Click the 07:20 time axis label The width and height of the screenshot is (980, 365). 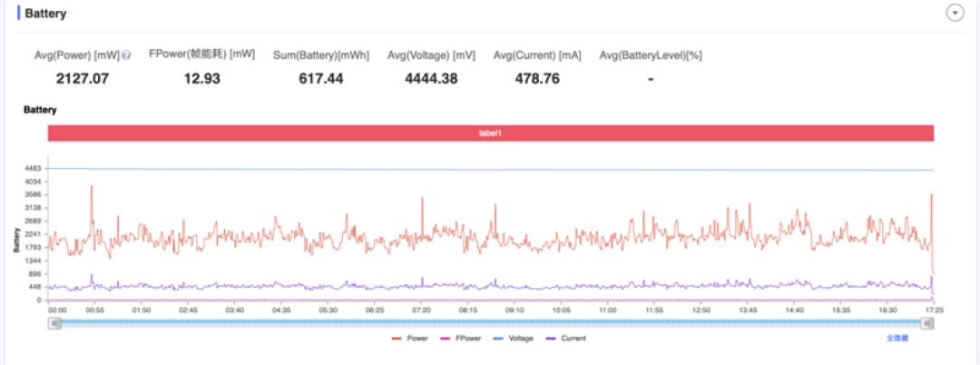[421, 310]
